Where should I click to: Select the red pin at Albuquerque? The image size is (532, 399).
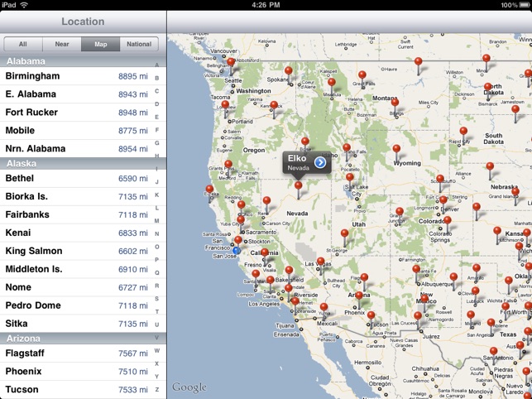coord(416,269)
